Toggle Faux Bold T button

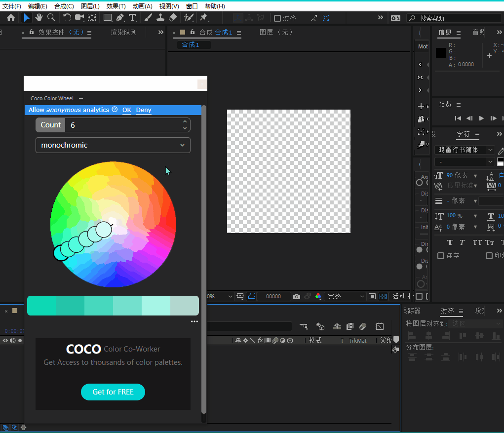450,242
